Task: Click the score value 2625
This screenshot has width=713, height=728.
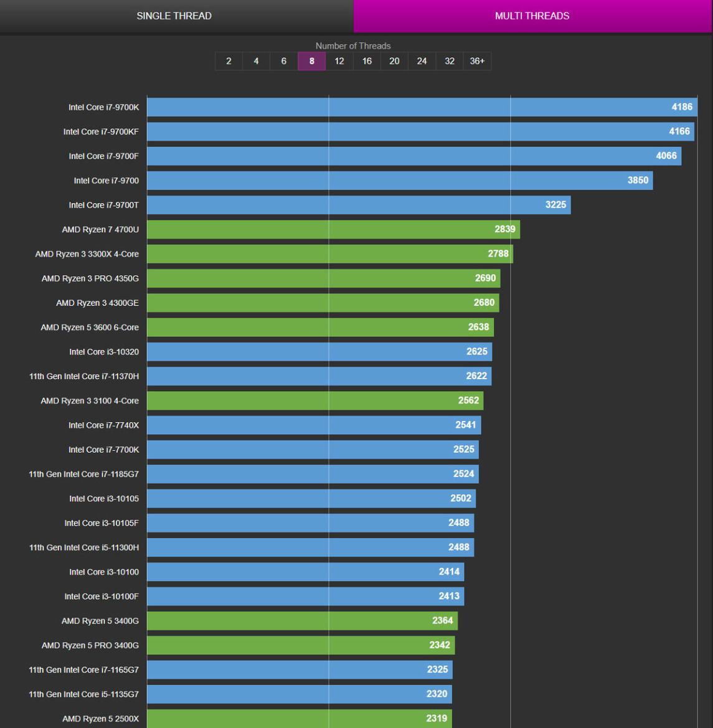Action: pyautogui.click(x=477, y=351)
